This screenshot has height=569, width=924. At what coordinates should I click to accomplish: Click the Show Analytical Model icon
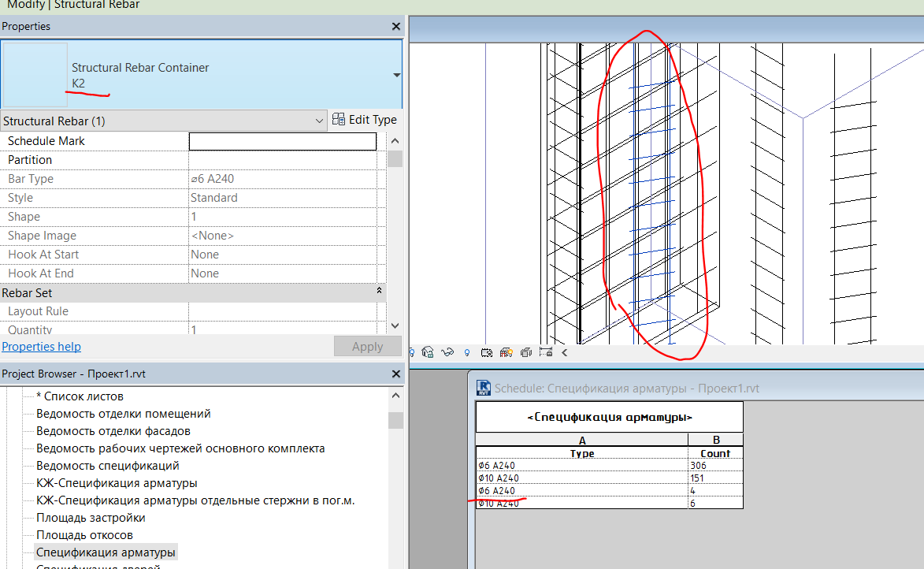point(507,351)
